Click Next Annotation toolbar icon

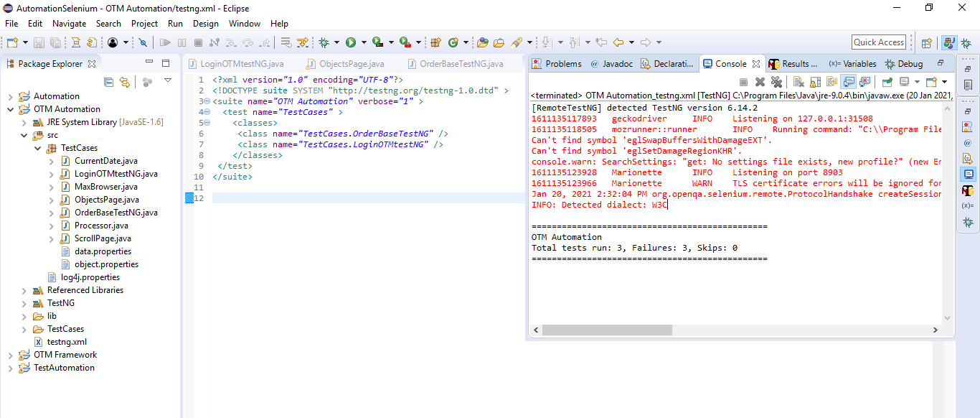546,42
